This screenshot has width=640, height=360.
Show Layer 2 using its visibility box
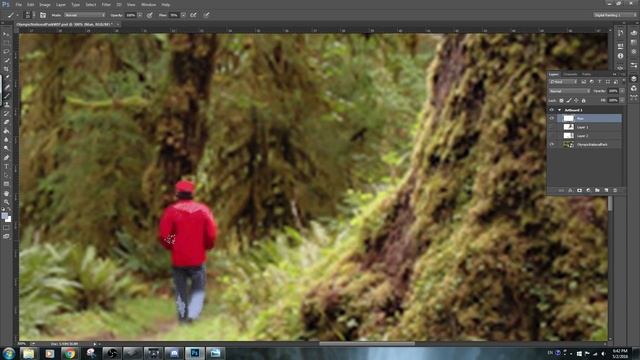[551, 136]
